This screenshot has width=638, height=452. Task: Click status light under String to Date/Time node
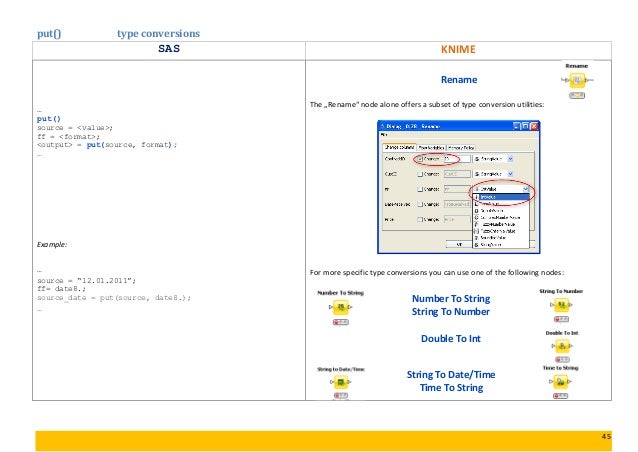point(341,395)
